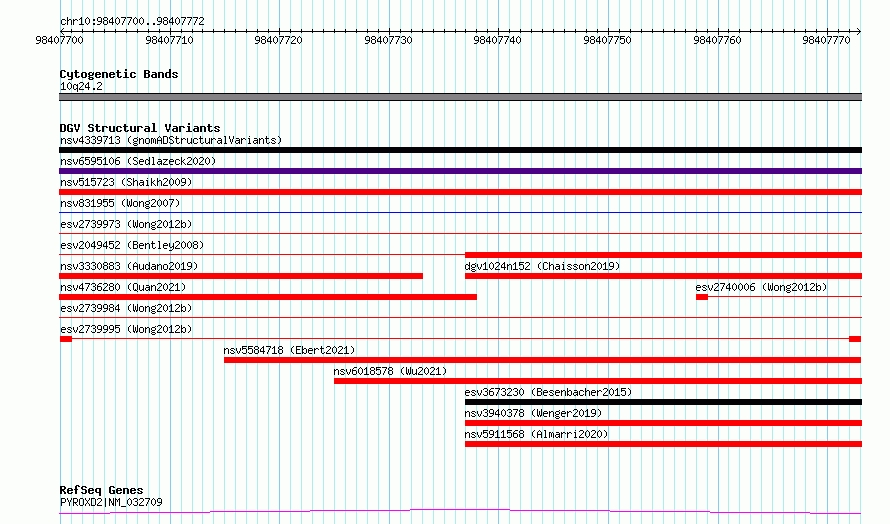Viewport: 890px width, 524px height.
Task: Click the small red block of esv2740006
Action: [x=702, y=297]
